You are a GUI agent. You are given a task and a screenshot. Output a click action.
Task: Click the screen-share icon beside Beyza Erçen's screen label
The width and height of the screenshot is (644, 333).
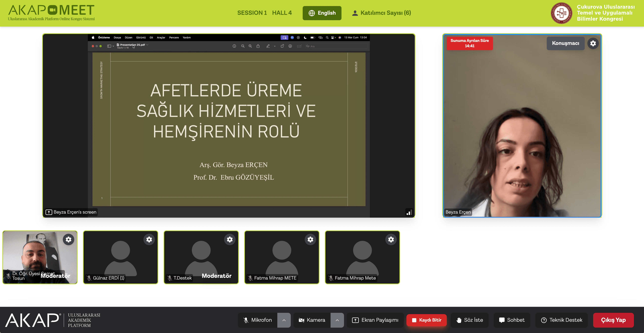pyautogui.click(x=49, y=212)
